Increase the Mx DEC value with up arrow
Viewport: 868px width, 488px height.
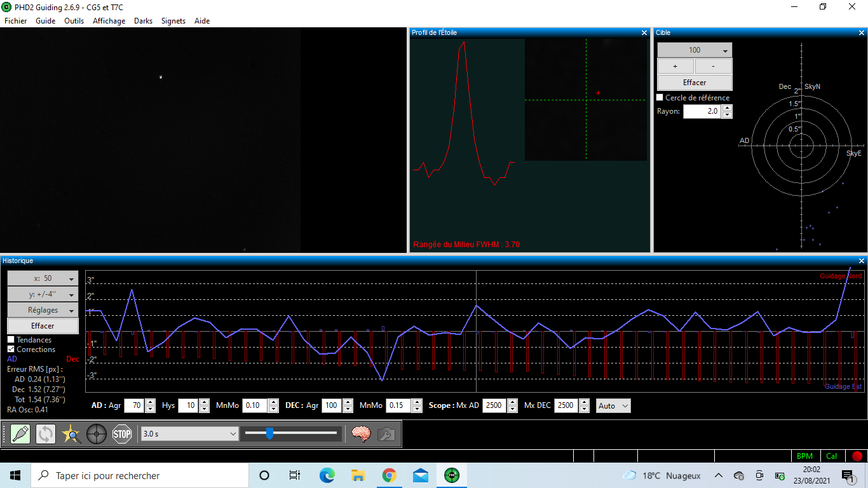(584, 402)
